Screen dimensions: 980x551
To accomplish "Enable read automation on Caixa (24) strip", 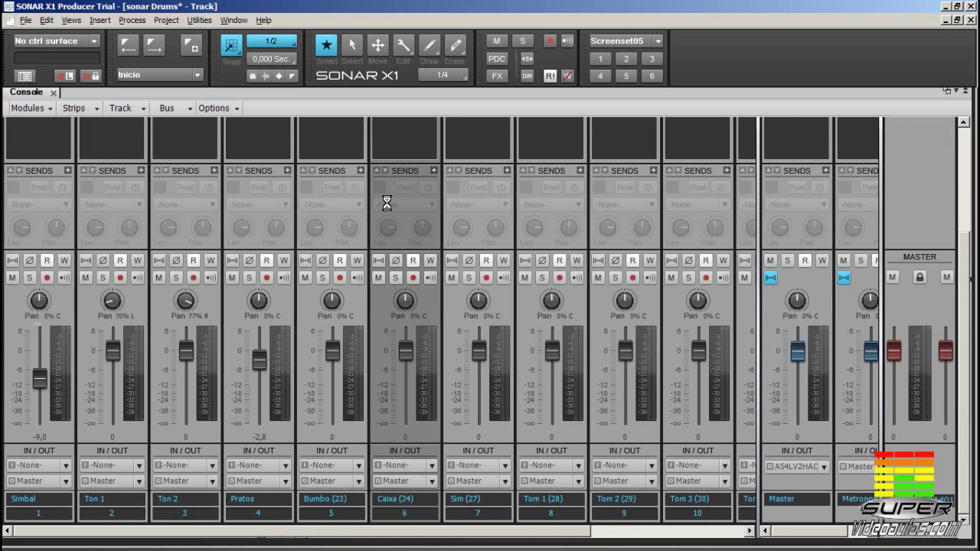I will coord(413,260).
